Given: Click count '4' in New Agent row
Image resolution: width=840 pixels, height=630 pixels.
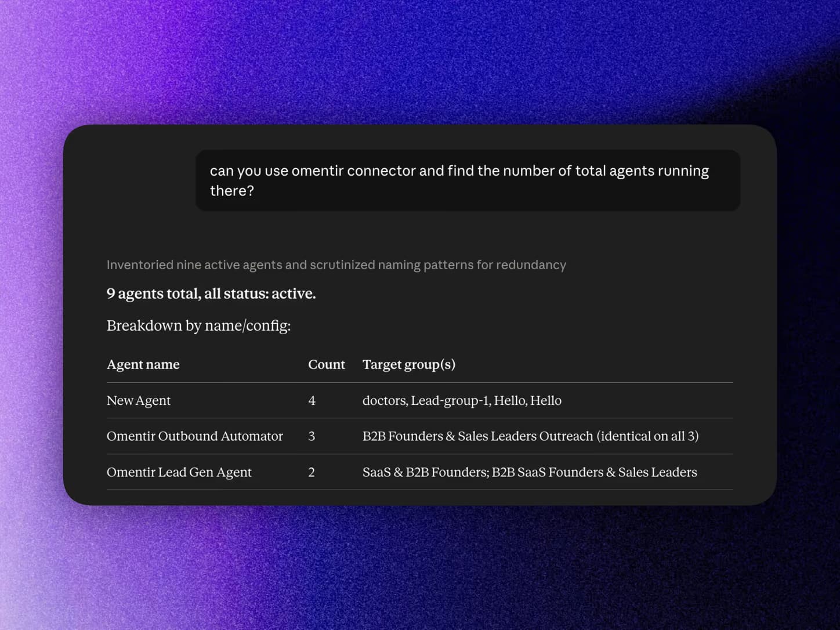Looking at the screenshot, I should coord(312,400).
